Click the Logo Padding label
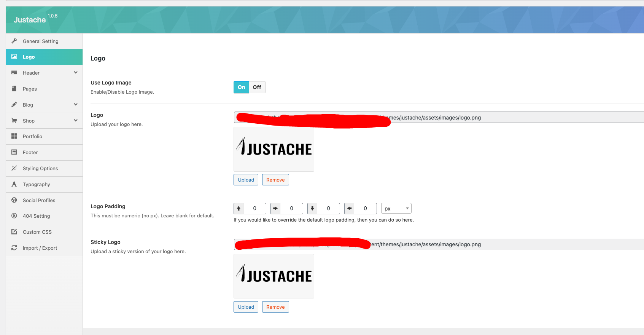Image resolution: width=644 pixels, height=335 pixels. 108,206
